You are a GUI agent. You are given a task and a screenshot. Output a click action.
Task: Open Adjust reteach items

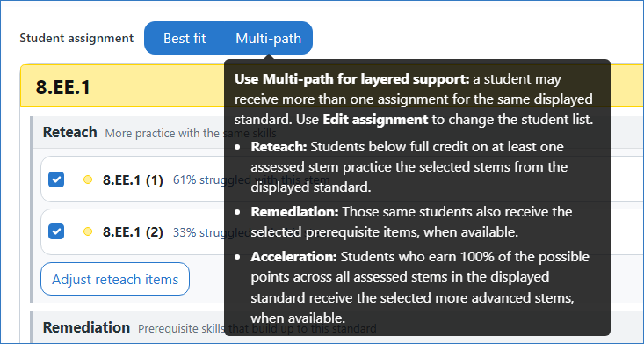pos(115,279)
